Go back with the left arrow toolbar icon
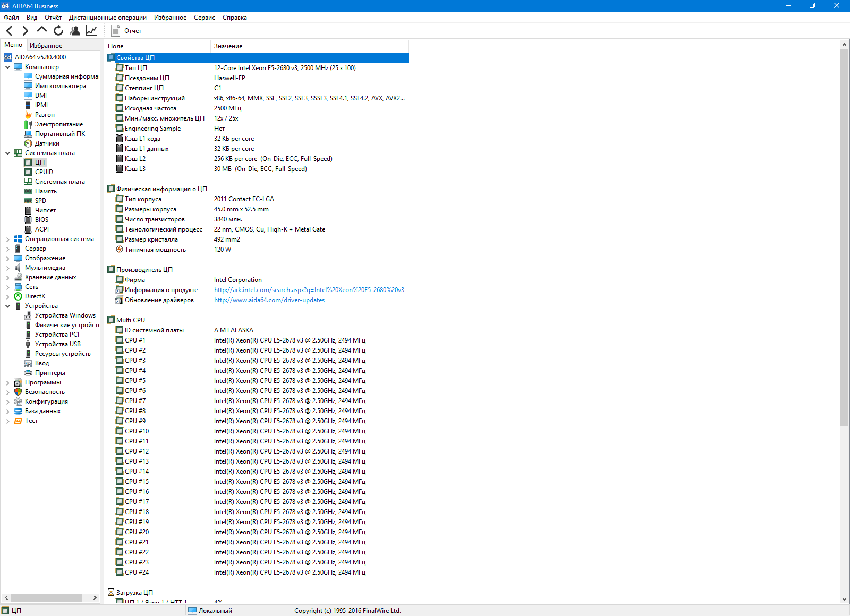The image size is (850, 616). click(9, 31)
